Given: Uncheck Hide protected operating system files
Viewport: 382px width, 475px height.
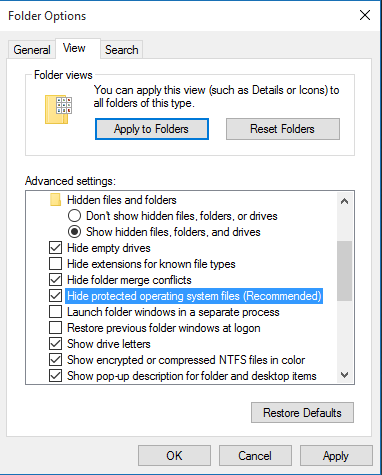Looking at the screenshot, I should [55, 296].
